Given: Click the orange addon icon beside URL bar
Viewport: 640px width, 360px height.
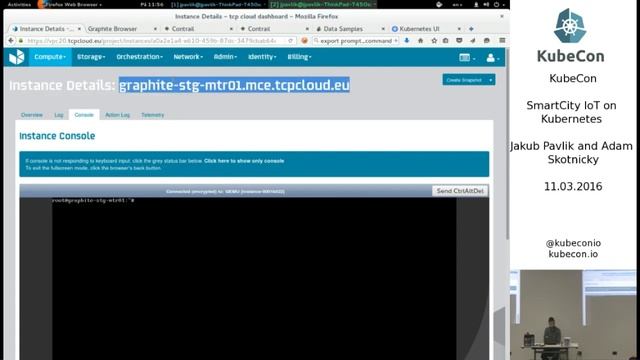Looking at the screenshot, I should (x=304, y=41).
